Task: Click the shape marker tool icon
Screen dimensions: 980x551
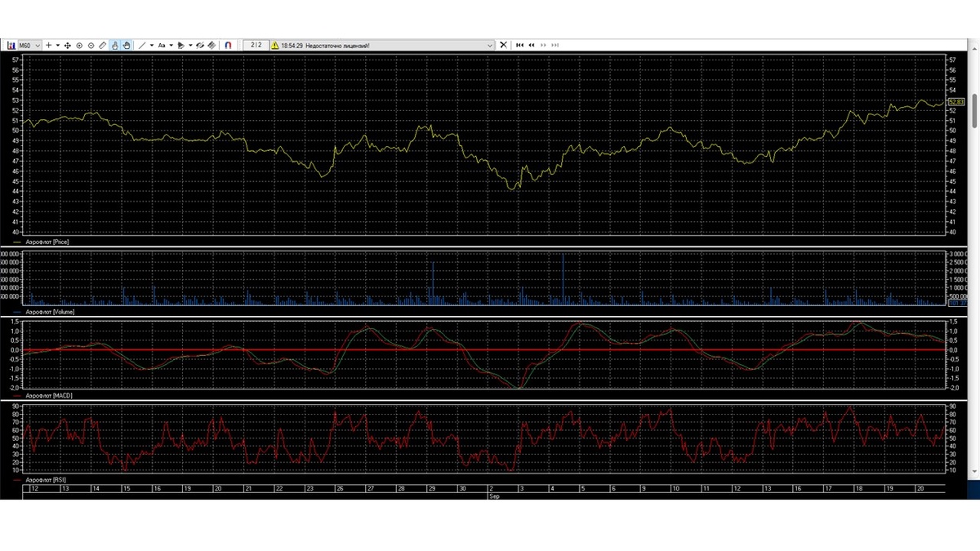Action: 180,45
